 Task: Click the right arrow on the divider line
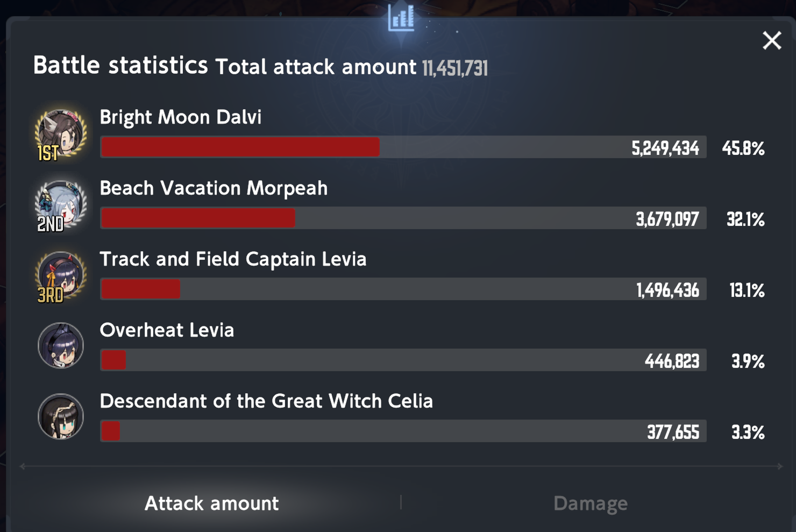(x=780, y=466)
